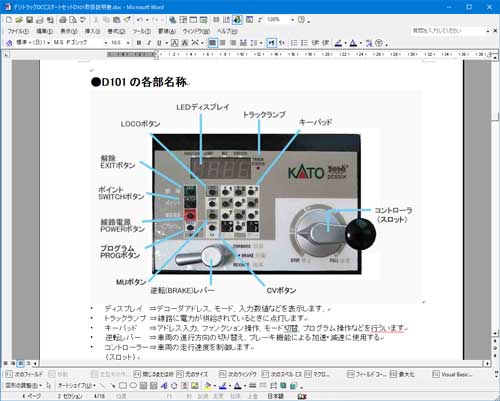The image size is (500, 401).
Task: Center align the paragraph
Action: [x=223, y=43]
